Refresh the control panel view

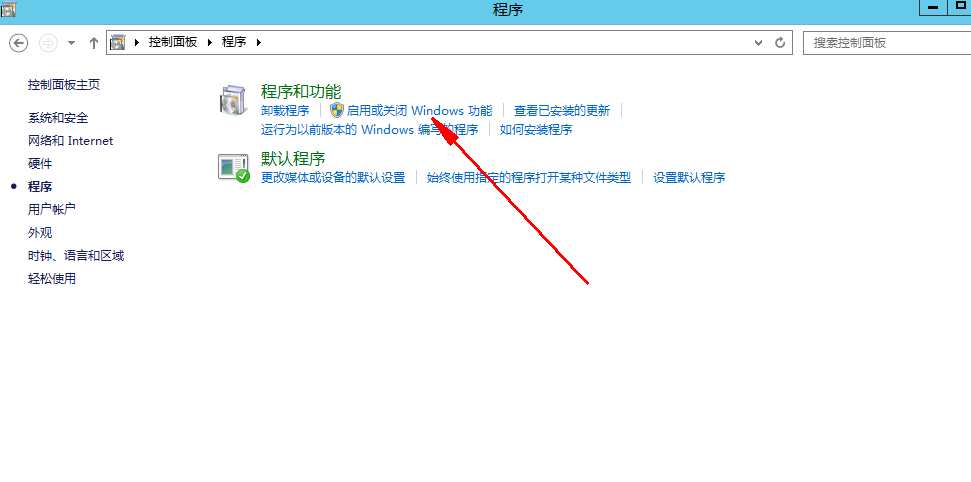(780, 42)
